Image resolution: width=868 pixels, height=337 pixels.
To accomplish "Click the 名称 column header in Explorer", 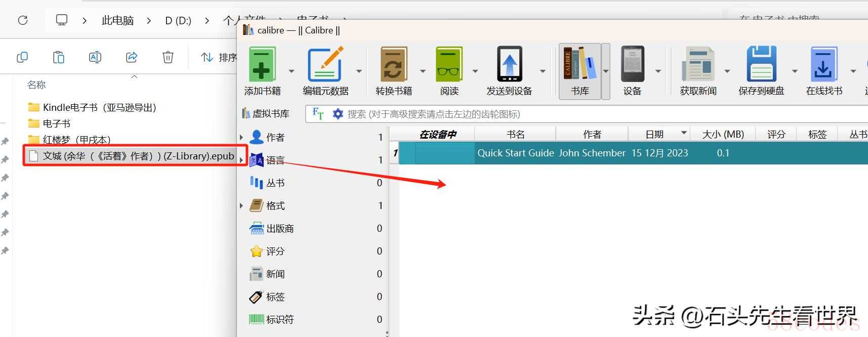I will 36,85.
